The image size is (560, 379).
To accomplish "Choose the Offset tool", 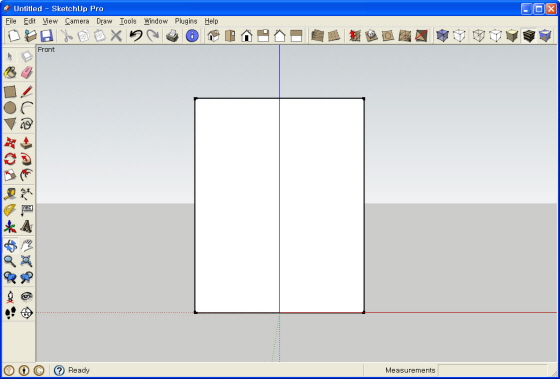I will [26, 175].
